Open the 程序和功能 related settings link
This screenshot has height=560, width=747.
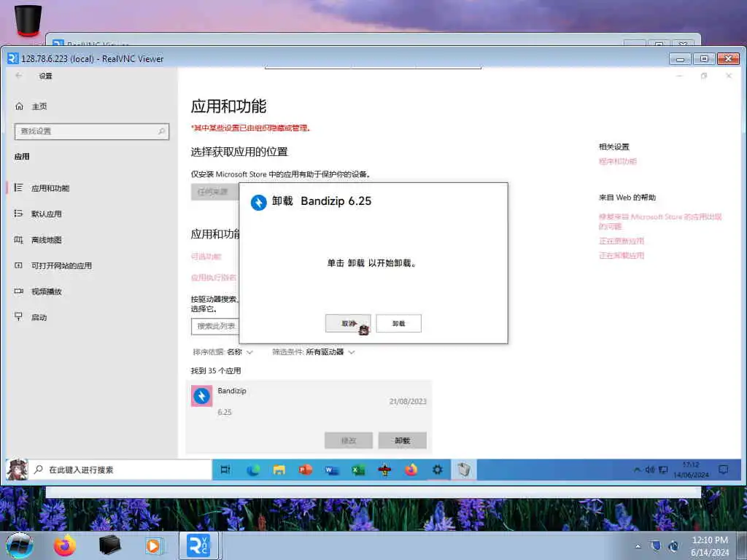pyautogui.click(x=617, y=161)
